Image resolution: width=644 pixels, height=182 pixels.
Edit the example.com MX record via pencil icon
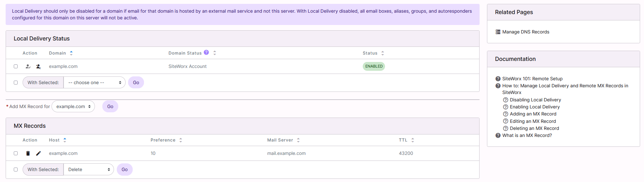click(38, 153)
